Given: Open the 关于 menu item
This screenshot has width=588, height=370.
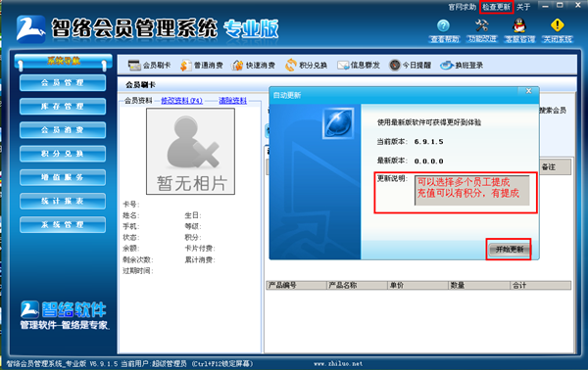Looking at the screenshot, I should [x=523, y=7].
